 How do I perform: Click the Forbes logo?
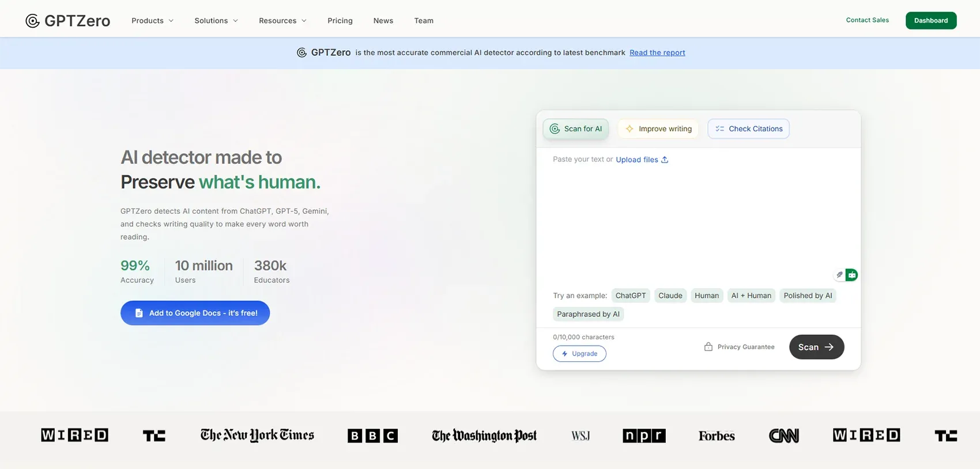pos(717,436)
